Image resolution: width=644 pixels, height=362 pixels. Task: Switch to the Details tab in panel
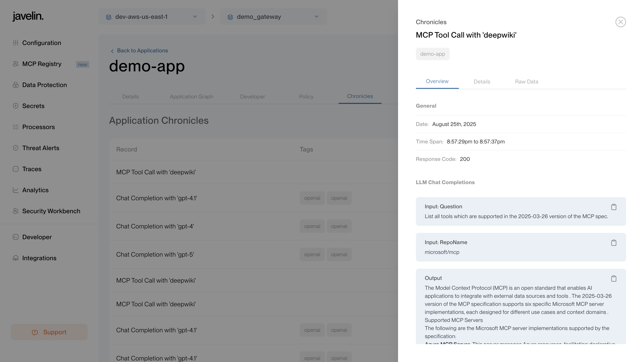tap(482, 82)
